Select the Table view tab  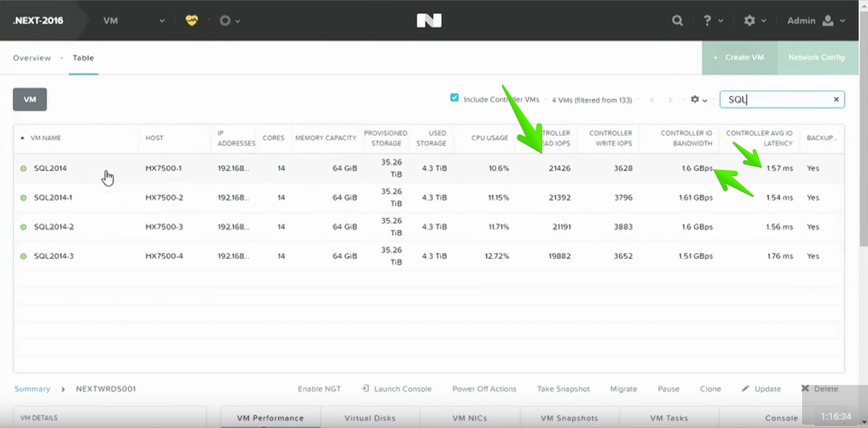(83, 58)
